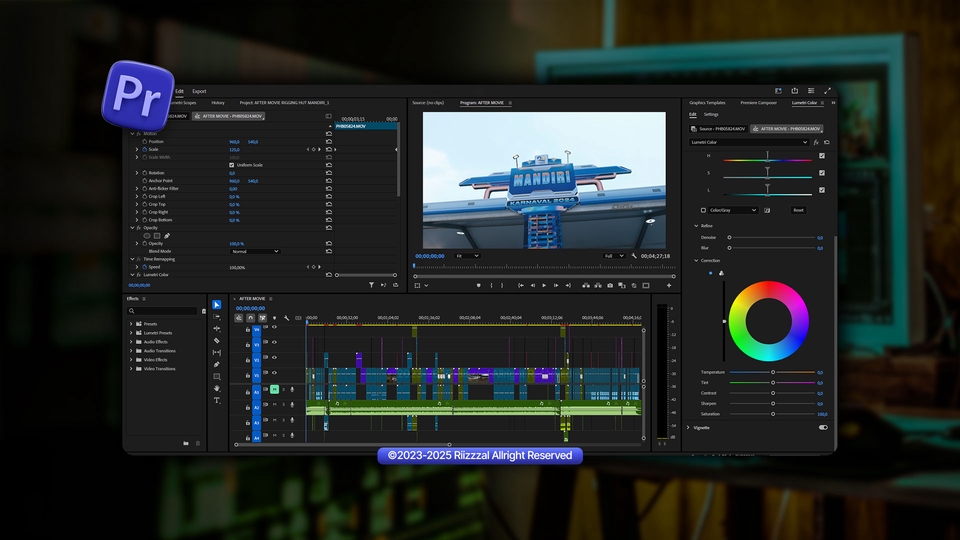Open the Color/Gray dropdown
Viewport: 960px width, 540px height.
click(733, 210)
